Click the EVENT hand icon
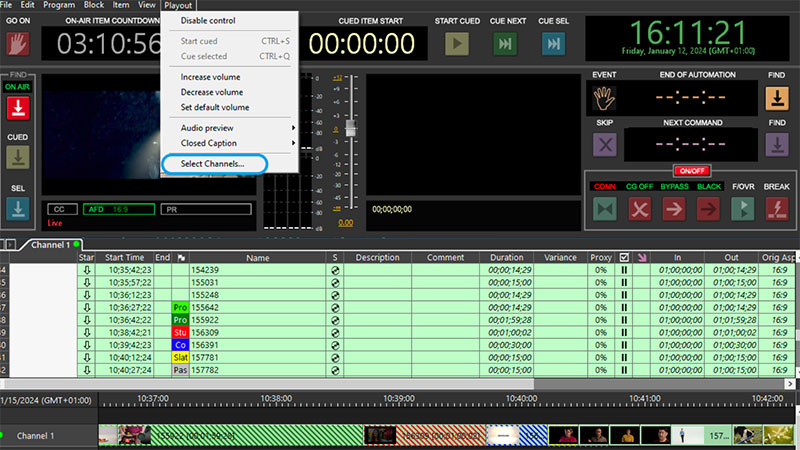Screen dimensions: 800x450 point(603,97)
